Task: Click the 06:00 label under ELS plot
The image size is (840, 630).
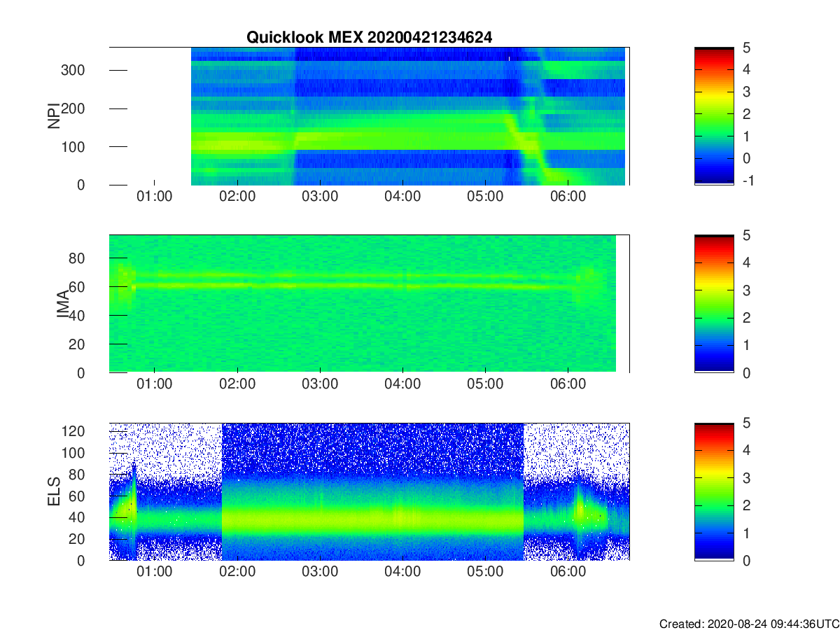Action: (568, 572)
